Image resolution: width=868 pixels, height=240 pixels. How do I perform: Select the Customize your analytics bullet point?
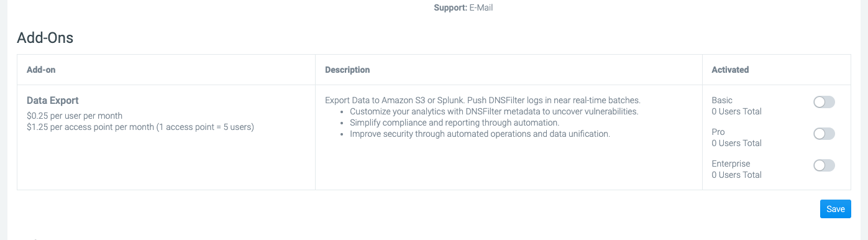point(494,111)
